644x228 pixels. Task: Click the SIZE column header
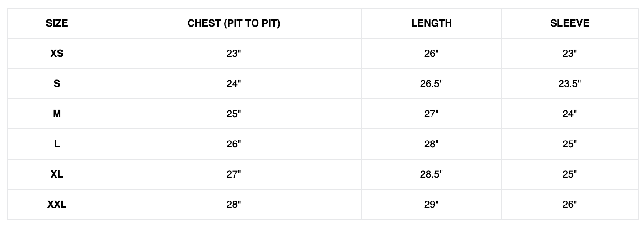pos(57,23)
